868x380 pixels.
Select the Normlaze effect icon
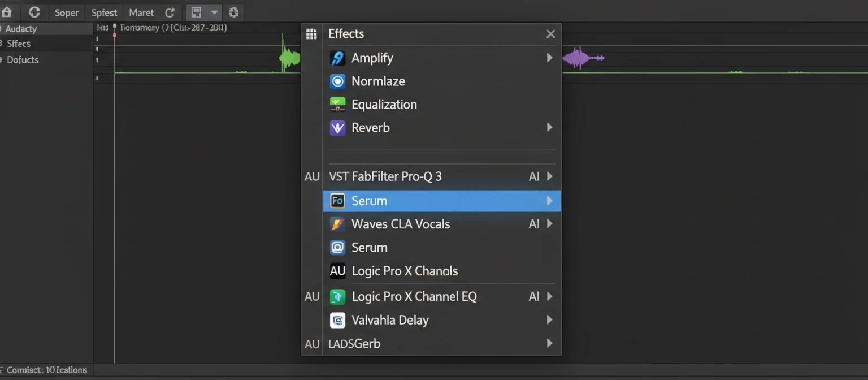click(338, 81)
